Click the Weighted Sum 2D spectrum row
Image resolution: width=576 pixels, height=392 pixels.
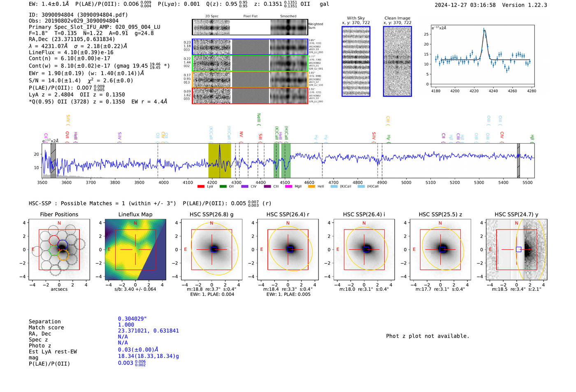(250, 27)
